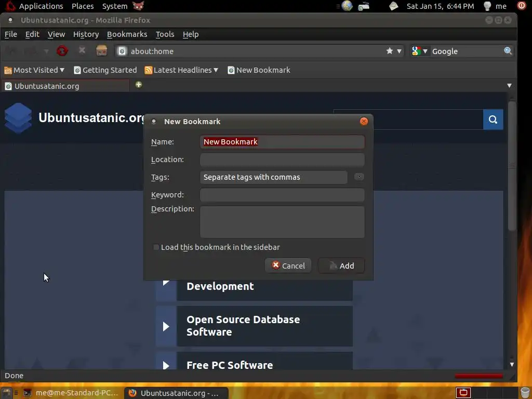Click the scroll-down arrow of the page scrollbar
Image resolution: width=532 pixels, height=399 pixels.
(512, 364)
